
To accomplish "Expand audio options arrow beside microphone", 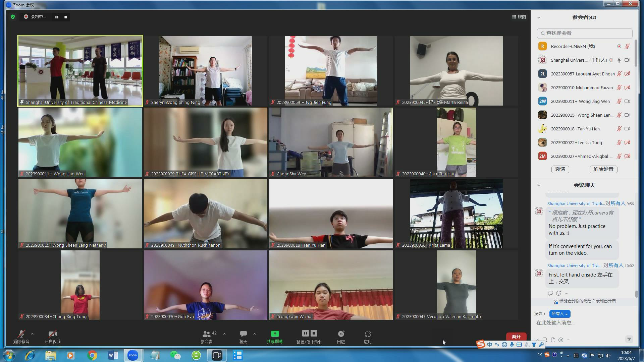I will point(32,334).
